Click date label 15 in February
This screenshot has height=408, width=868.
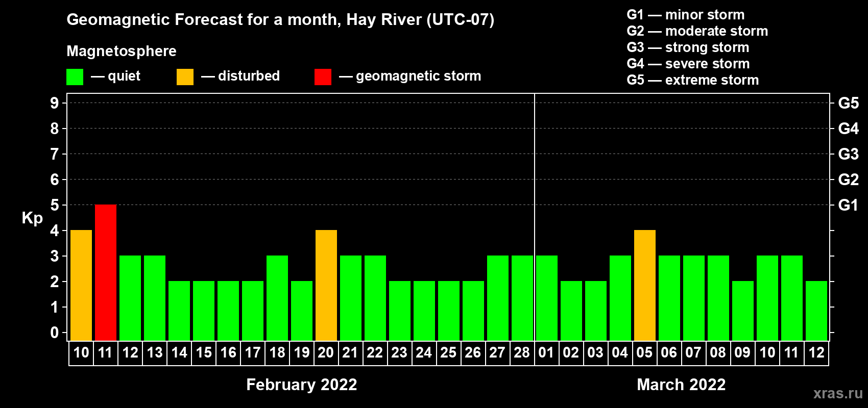(204, 352)
